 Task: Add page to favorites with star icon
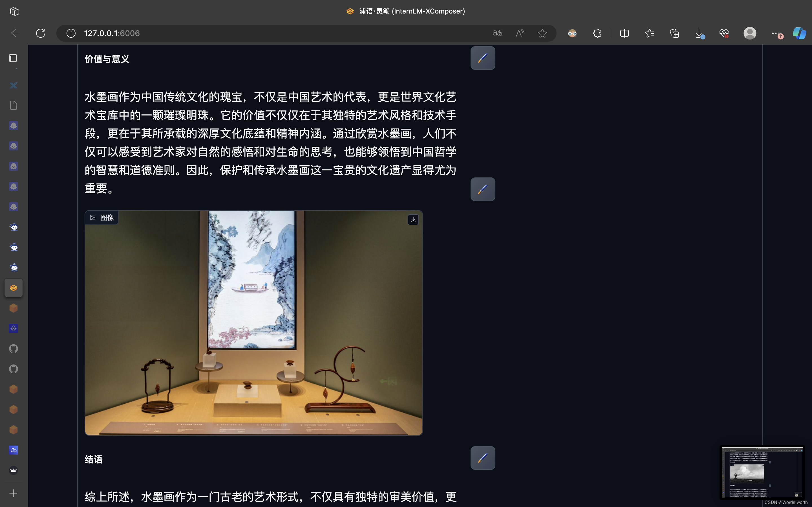coord(542,33)
